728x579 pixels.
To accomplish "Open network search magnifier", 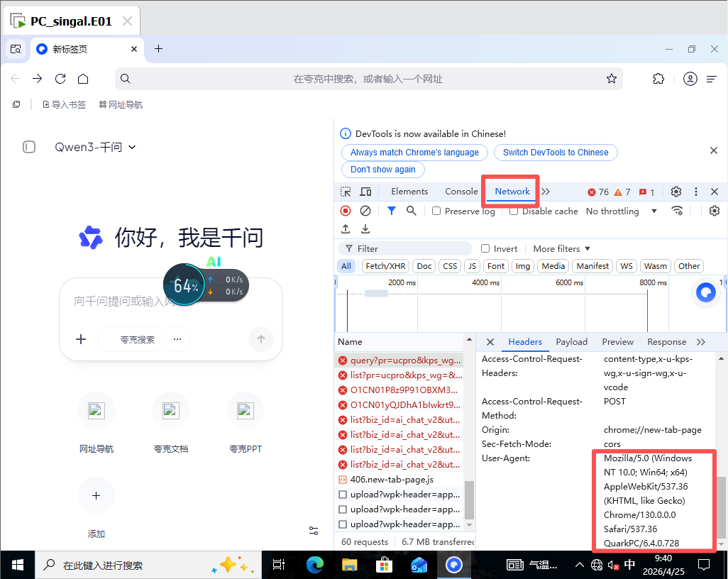I will tap(411, 211).
